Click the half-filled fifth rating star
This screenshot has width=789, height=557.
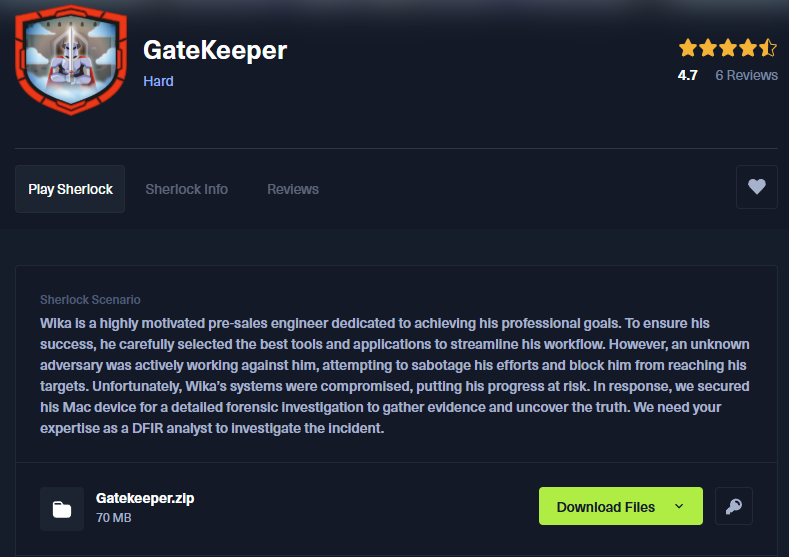(x=767, y=48)
